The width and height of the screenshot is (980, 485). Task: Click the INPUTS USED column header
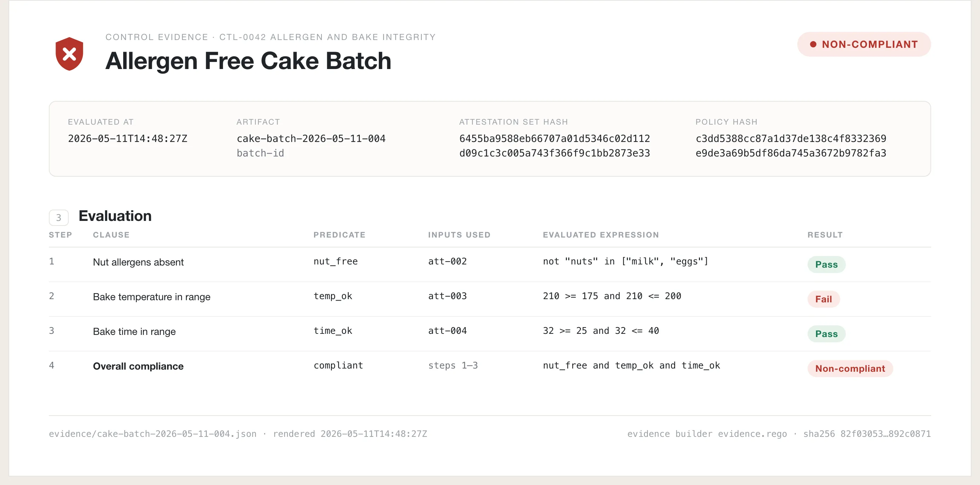pos(459,235)
